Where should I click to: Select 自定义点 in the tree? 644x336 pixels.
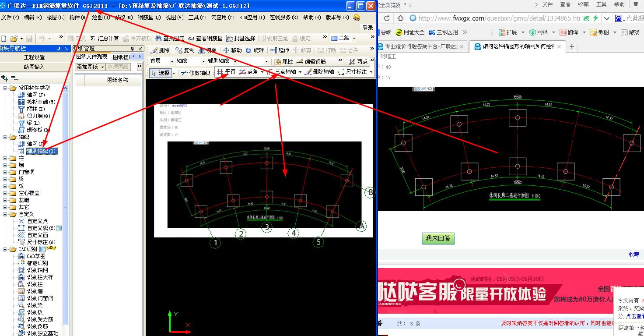[37, 221]
